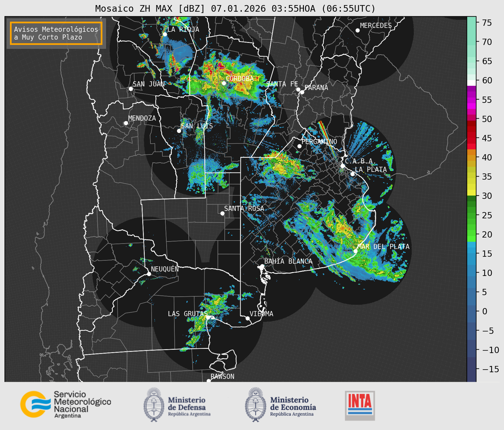504x430 pixels.
Task: Select the SANTA FE city label
Action: 282,84
